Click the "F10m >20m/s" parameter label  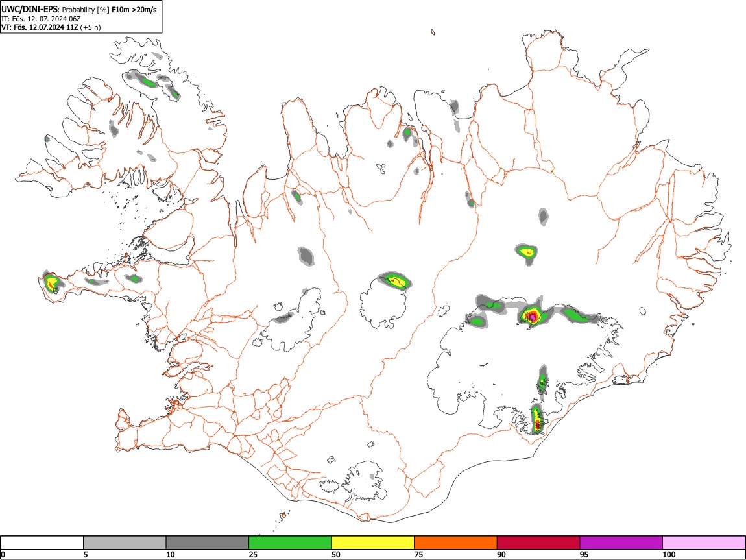tap(134, 10)
